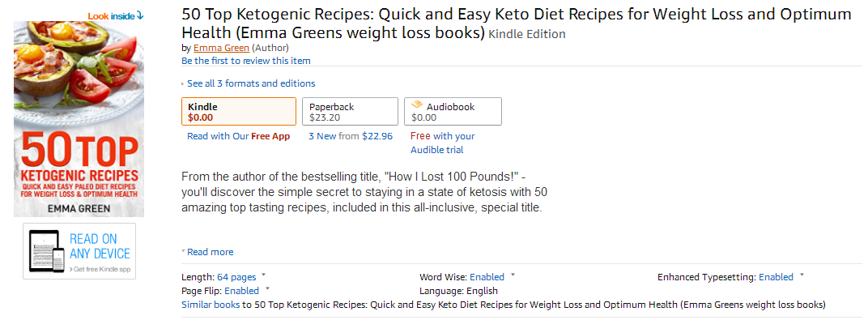Click Read with Our Free App link
The image size is (868, 320).
click(239, 136)
